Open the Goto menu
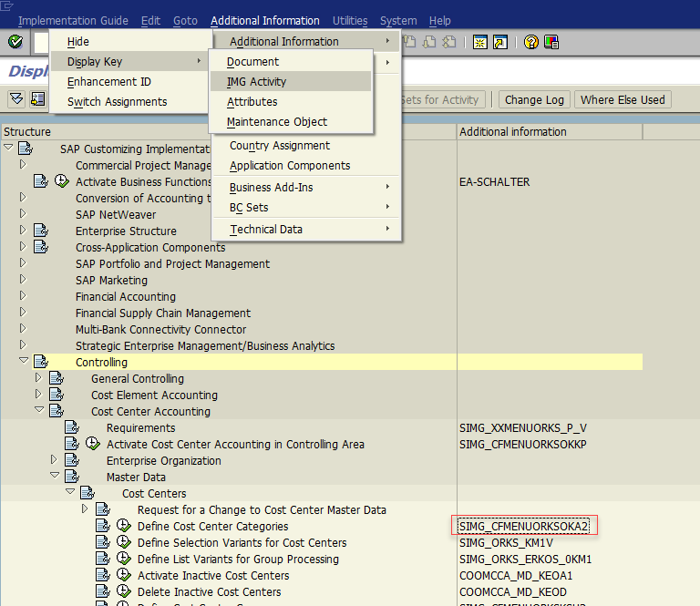Screen dimensions: 700x606 tap(185, 21)
